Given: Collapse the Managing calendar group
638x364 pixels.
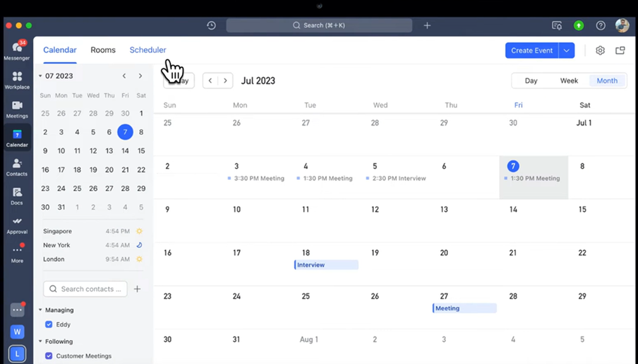Looking at the screenshot, I should pos(40,310).
